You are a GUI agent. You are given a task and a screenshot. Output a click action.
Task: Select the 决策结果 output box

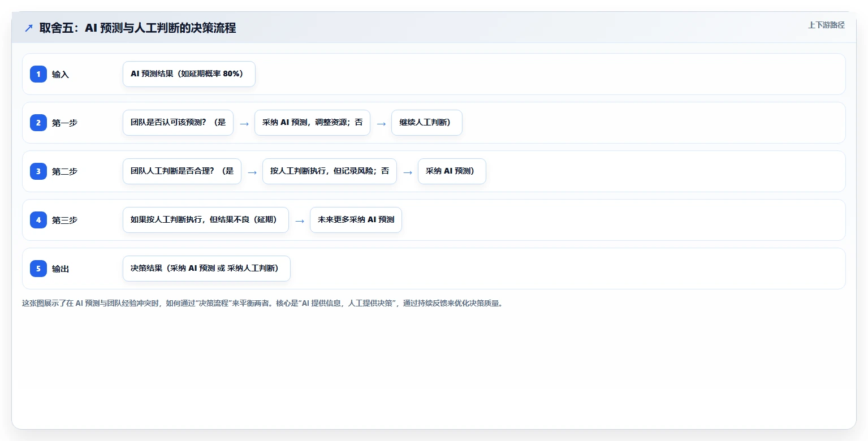tap(206, 269)
